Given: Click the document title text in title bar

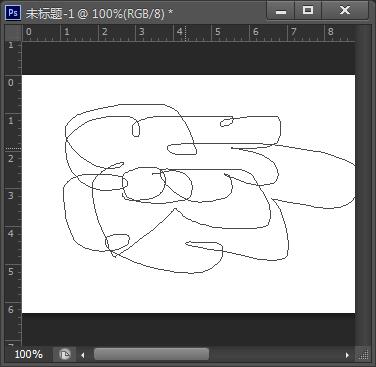Looking at the screenshot, I should click(99, 13).
